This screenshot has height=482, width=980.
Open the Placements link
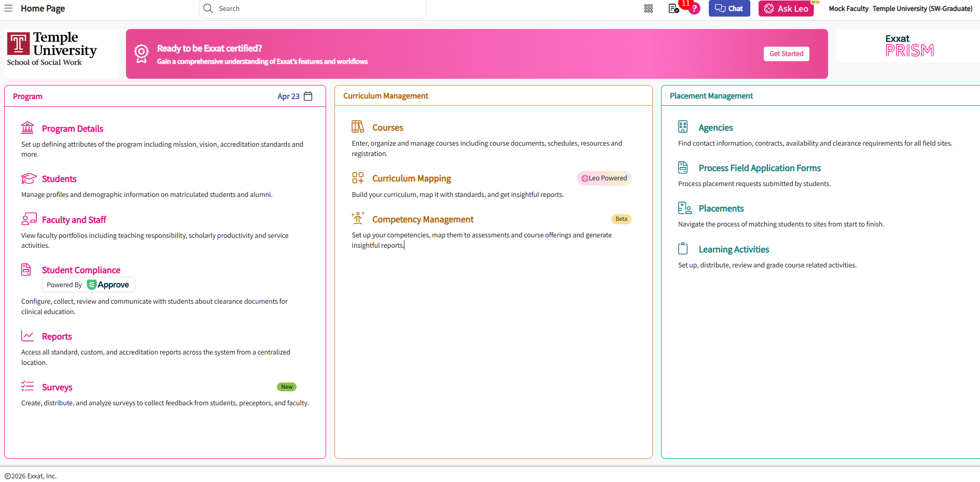tap(721, 208)
